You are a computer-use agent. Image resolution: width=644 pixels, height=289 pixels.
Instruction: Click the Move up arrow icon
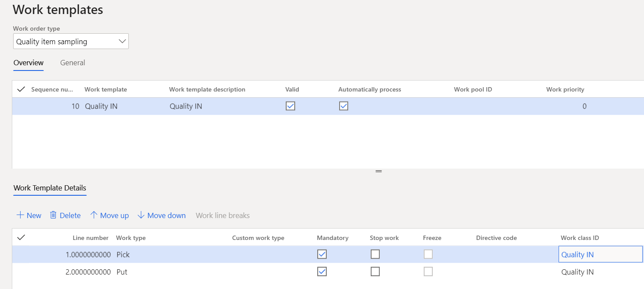(x=93, y=215)
